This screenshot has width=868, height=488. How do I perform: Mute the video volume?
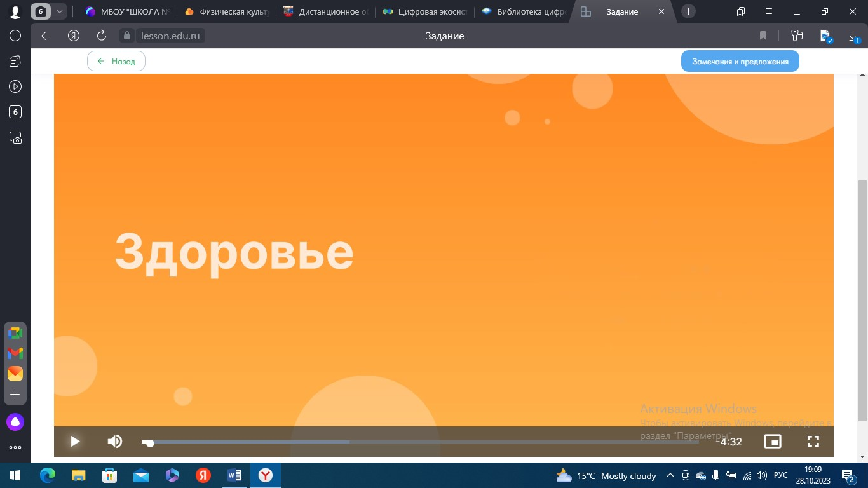[x=114, y=441]
